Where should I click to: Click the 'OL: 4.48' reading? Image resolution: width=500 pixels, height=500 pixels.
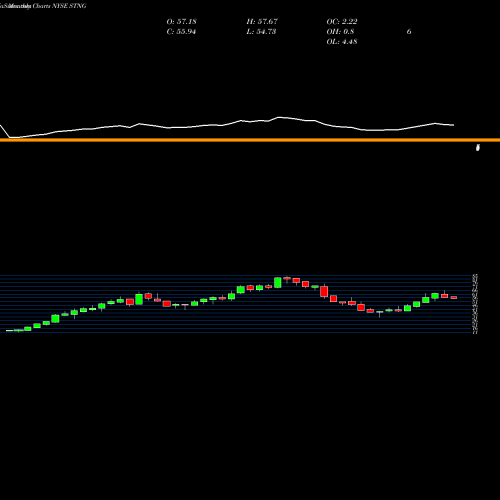click(342, 42)
